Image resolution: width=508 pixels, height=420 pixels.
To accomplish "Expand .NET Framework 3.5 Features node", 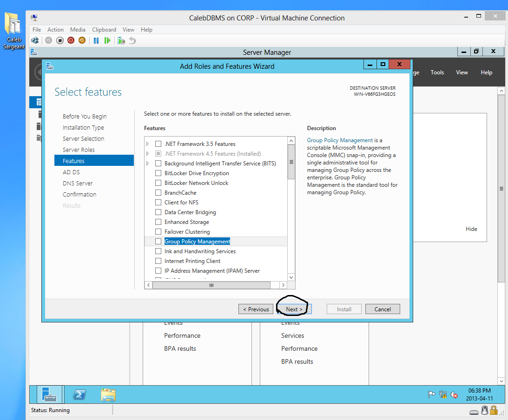I will [147, 144].
